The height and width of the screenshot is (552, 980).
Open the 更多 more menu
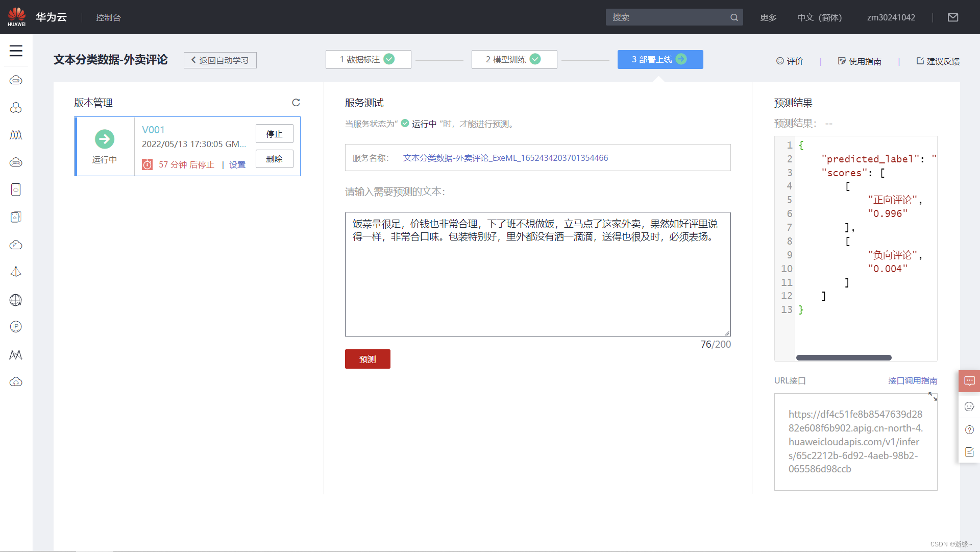tap(768, 17)
